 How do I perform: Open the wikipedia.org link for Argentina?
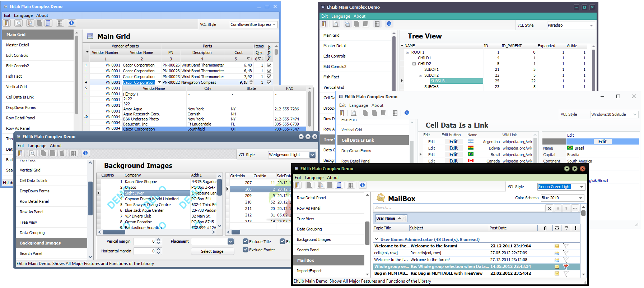[x=517, y=142]
